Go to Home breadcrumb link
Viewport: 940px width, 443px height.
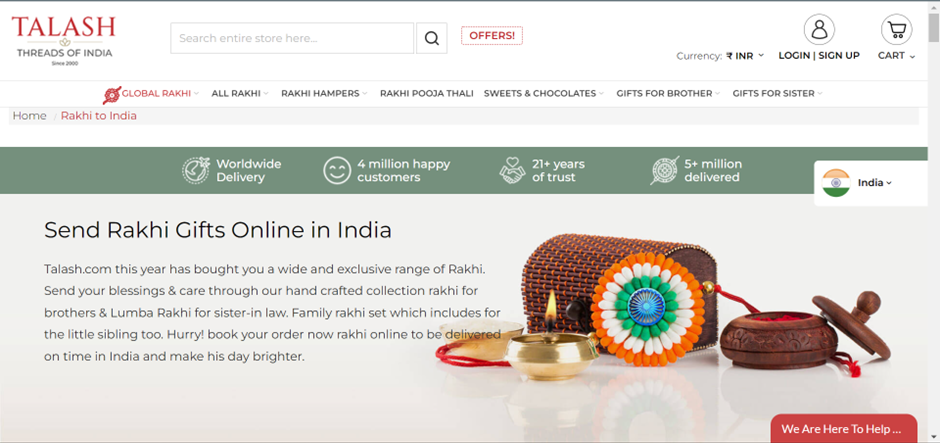pos(29,116)
